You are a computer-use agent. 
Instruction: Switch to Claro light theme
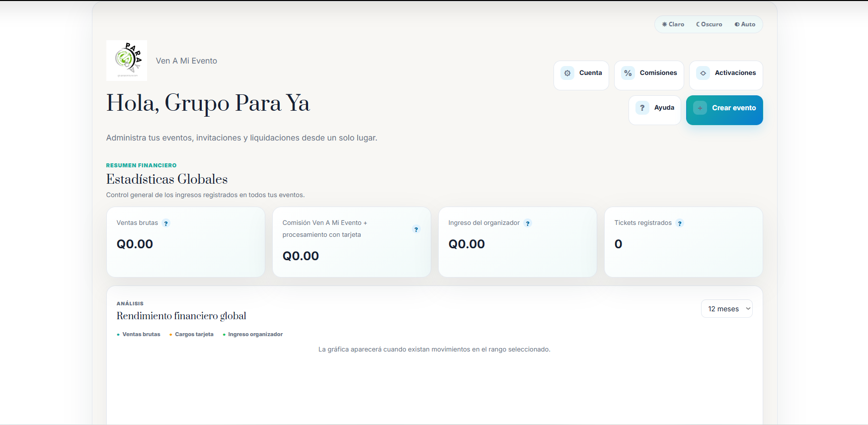pos(673,24)
